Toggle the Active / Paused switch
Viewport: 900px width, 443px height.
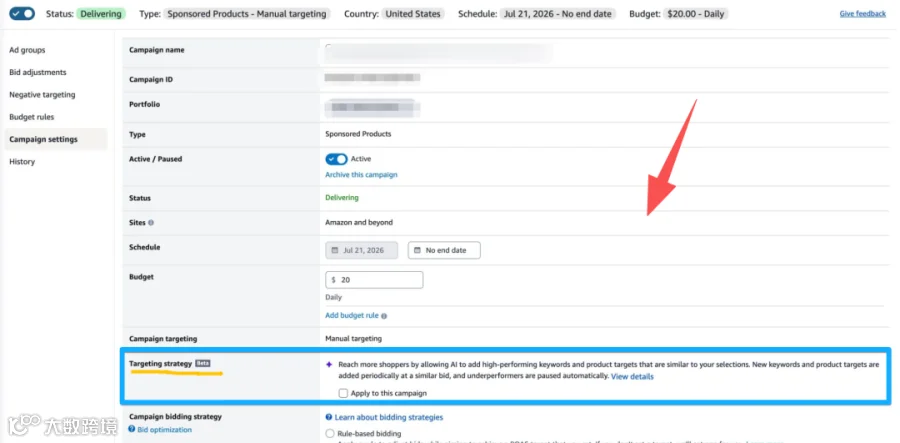point(336,159)
